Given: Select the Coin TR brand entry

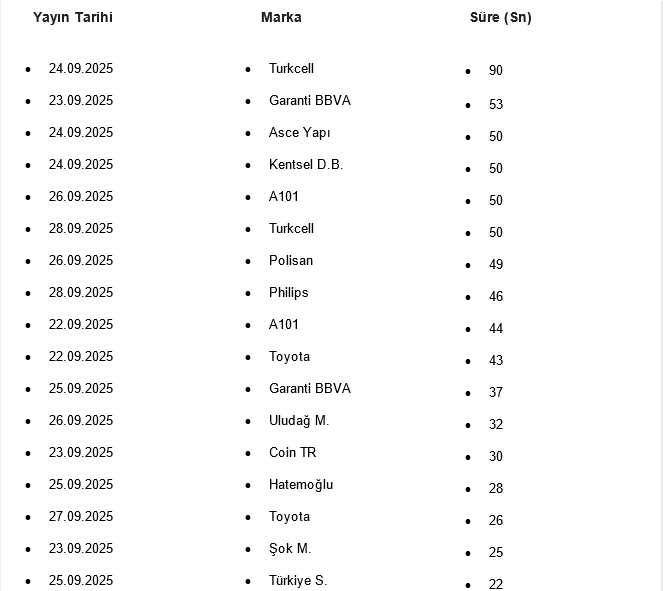Looking at the screenshot, I should (293, 453).
